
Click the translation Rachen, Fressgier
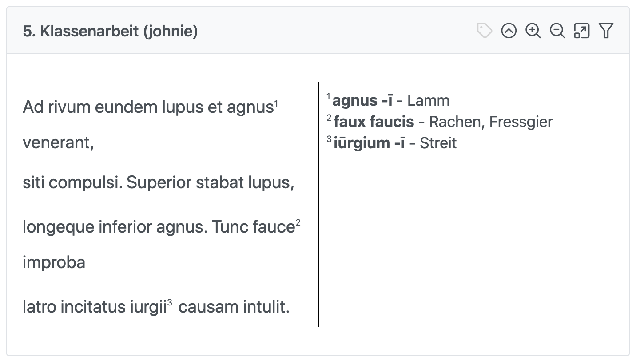pos(491,122)
